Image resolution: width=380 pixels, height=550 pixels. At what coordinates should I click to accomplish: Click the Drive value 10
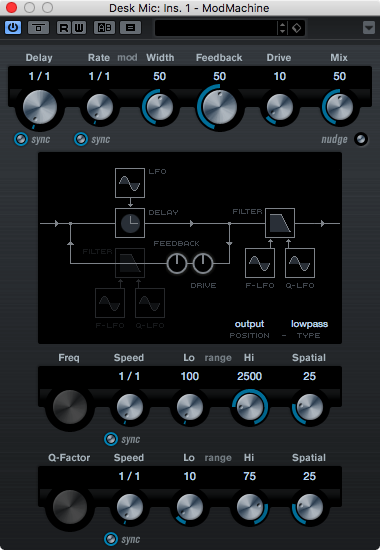click(280, 76)
